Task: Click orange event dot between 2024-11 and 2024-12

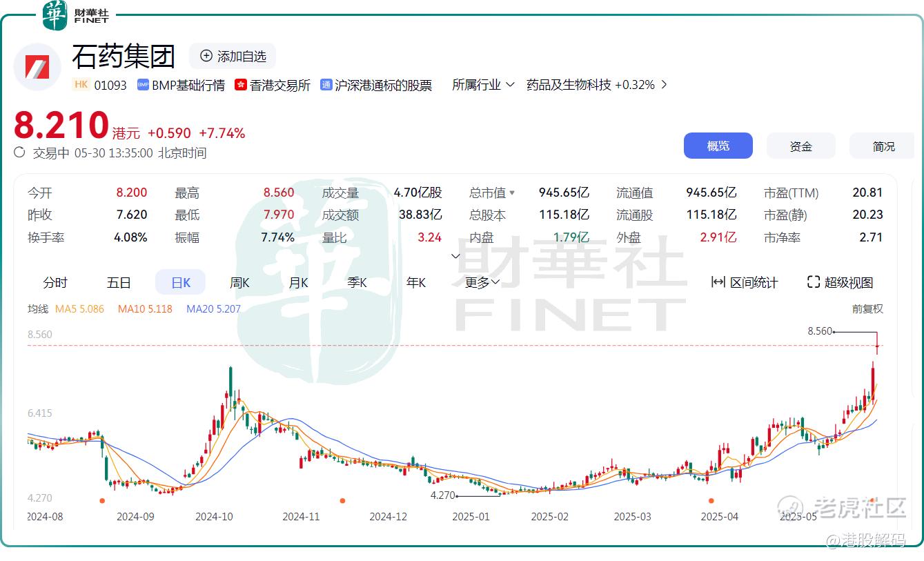Action: click(x=342, y=500)
